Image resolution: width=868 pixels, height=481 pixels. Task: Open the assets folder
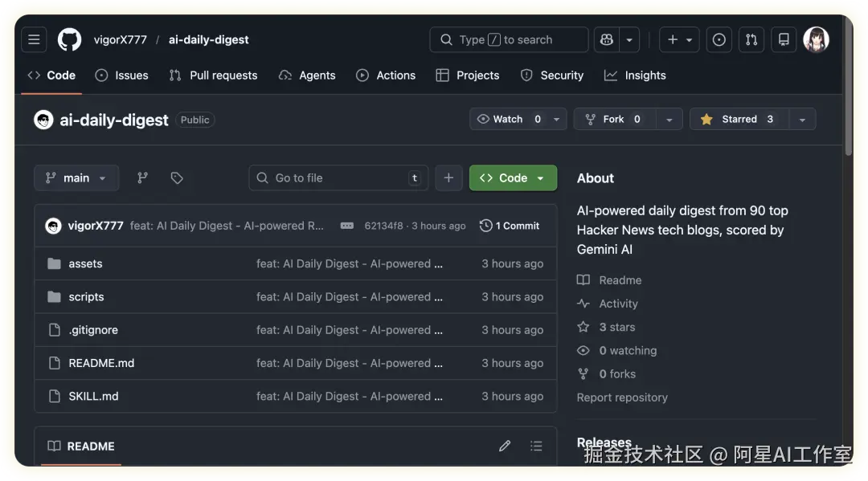tap(85, 263)
